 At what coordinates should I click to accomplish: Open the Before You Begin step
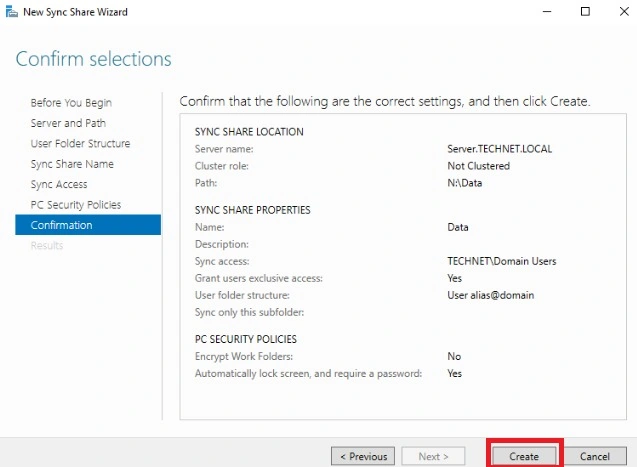[x=71, y=103]
